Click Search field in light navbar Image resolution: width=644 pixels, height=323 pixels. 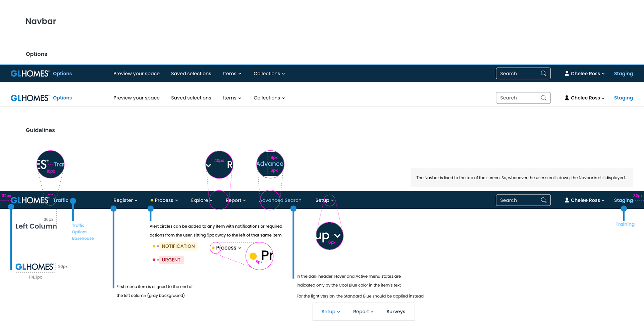click(x=523, y=98)
